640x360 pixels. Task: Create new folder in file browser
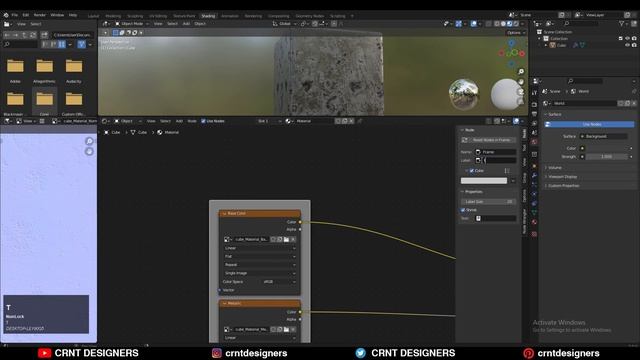coord(44,35)
